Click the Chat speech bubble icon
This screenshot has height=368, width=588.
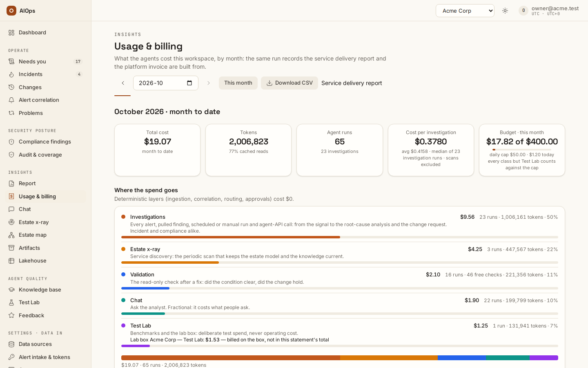11,209
